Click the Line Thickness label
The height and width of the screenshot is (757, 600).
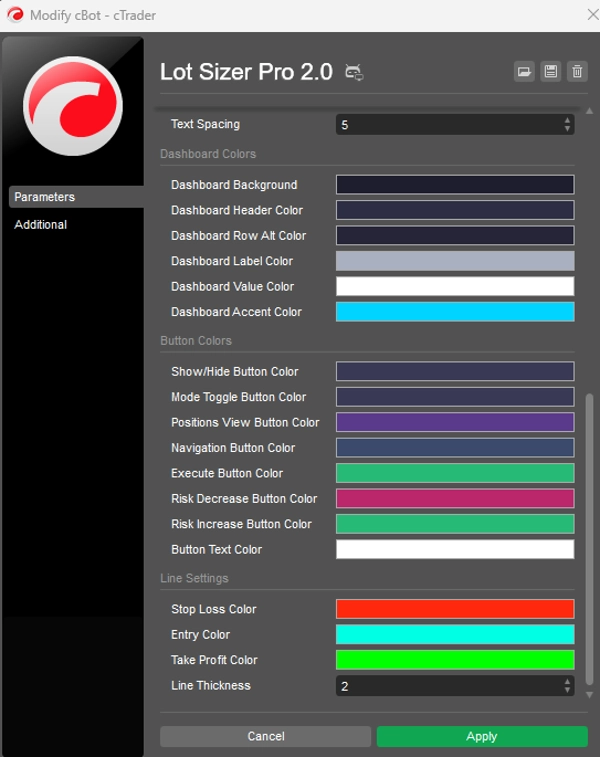pyautogui.click(x=211, y=686)
